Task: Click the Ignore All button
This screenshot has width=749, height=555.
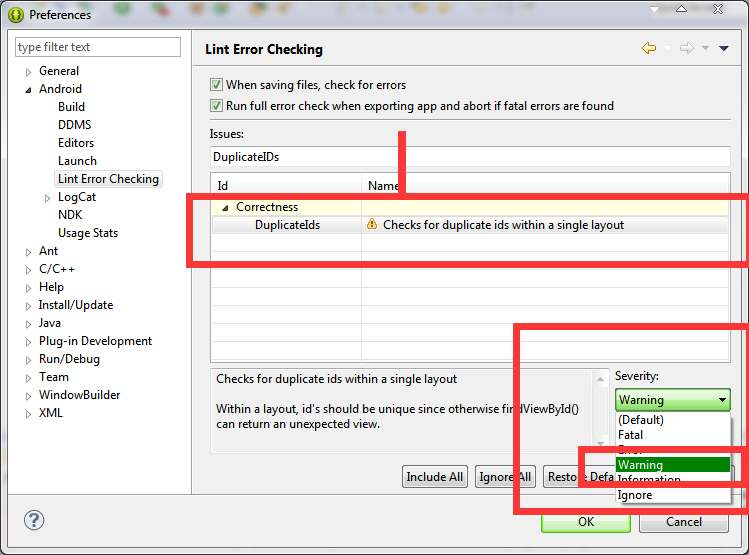Action: (x=505, y=477)
